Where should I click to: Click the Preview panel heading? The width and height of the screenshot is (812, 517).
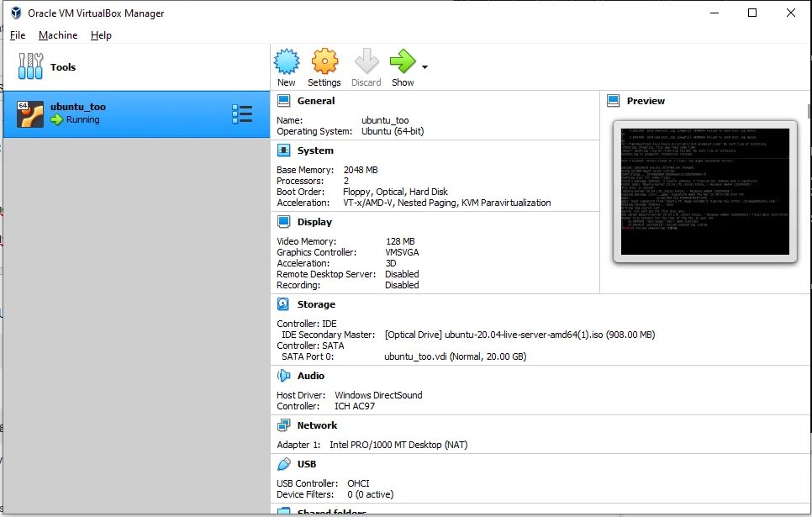(x=646, y=101)
